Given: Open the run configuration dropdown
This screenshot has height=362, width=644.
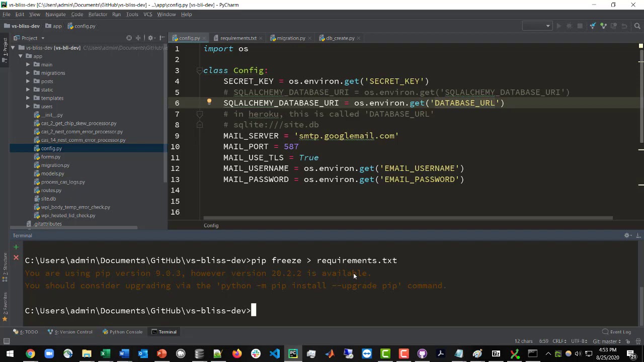Looking at the screenshot, I should [537, 26].
